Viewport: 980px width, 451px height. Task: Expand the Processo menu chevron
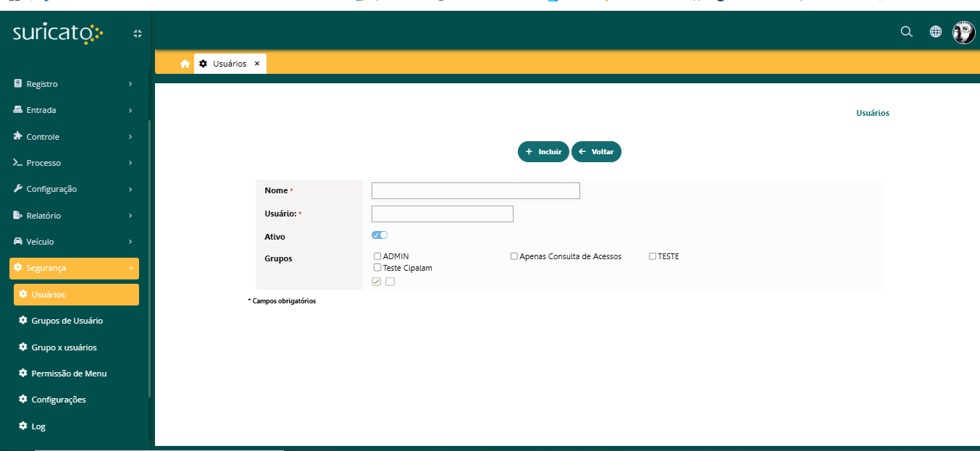(x=130, y=163)
